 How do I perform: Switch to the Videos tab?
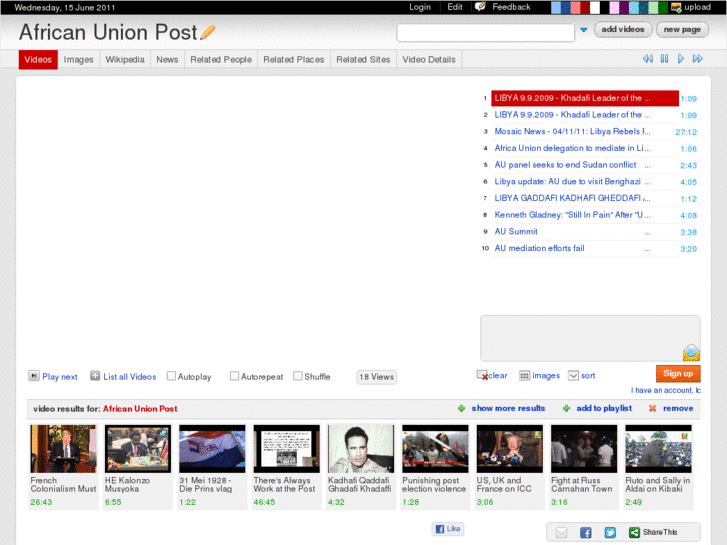click(x=38, y=59)
